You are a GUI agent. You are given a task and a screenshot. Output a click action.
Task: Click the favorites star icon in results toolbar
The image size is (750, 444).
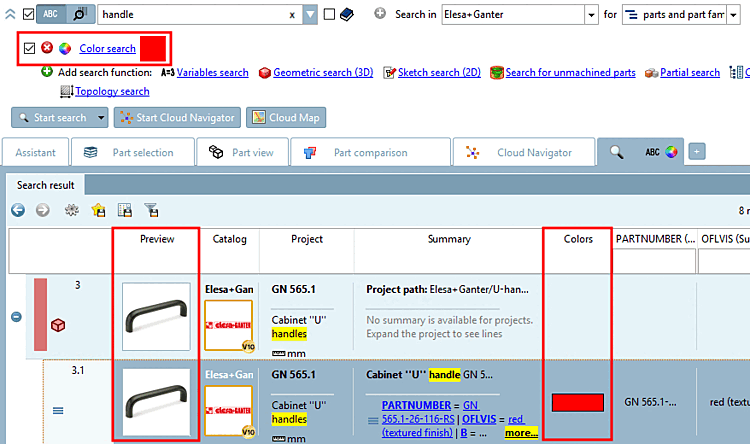pyautogui.click(x=99, y=210)
